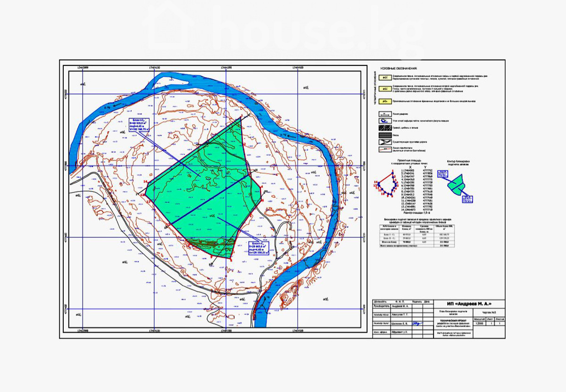Click the river symbol in the legend
The width and height of the screenshot is (566, 392).
[x=385, y=121]
